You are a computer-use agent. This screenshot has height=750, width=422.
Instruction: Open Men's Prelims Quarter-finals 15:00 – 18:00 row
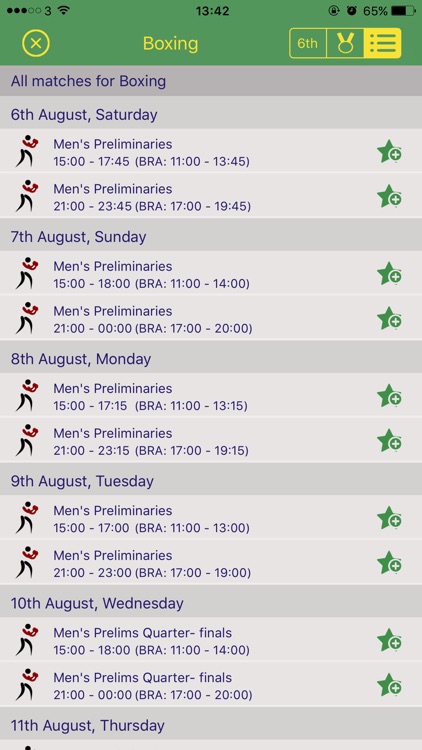coord(211,640)
